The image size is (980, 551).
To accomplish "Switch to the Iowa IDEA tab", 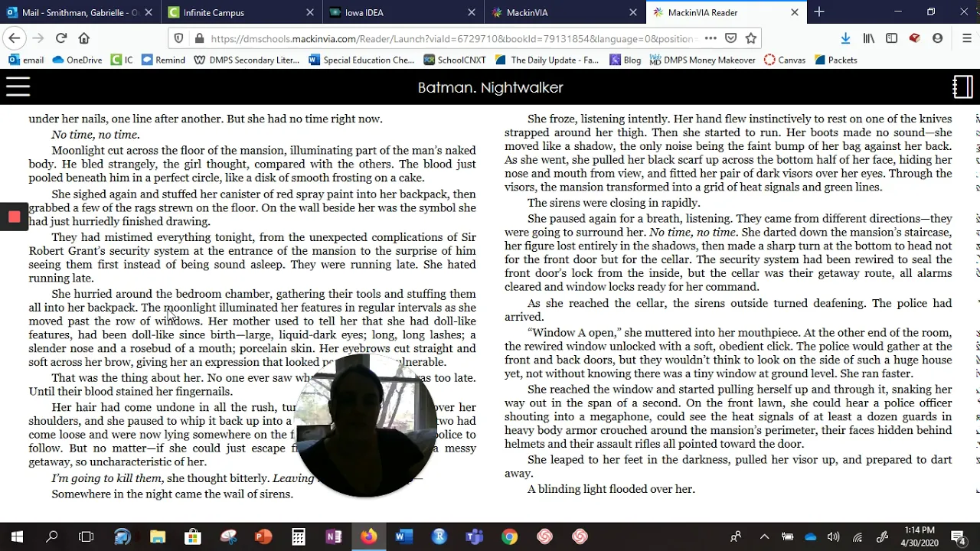I will (x=403, y=12).
